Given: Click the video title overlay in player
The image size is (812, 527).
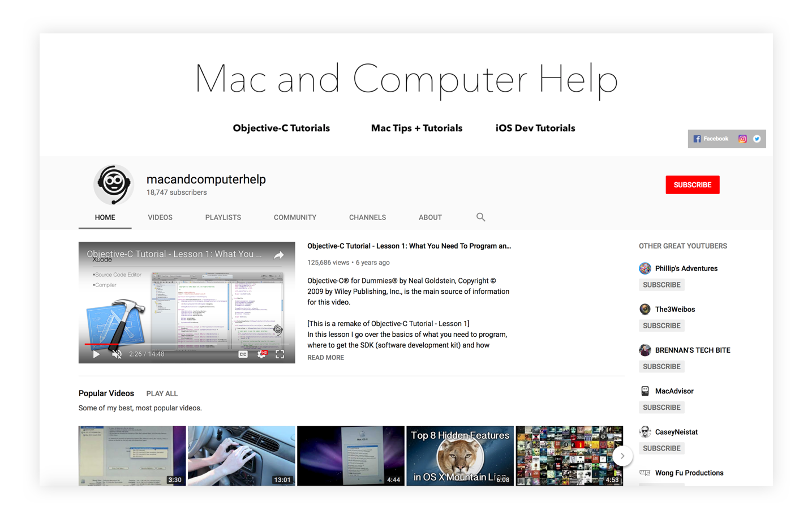Looking at the screenshot, I should (174, 254).
